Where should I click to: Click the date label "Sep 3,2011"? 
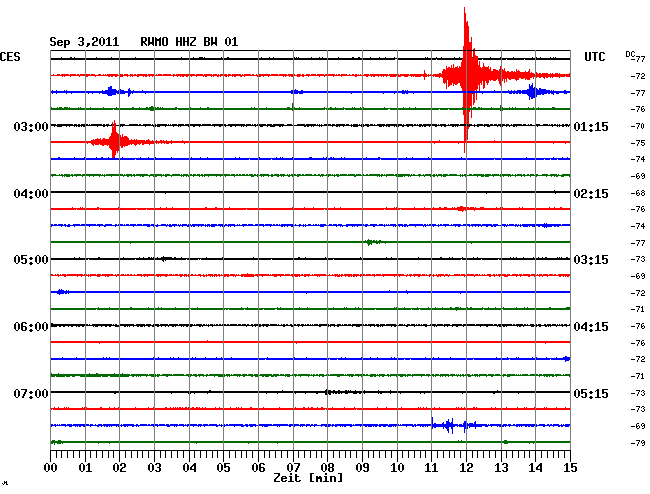click(84, 42)
